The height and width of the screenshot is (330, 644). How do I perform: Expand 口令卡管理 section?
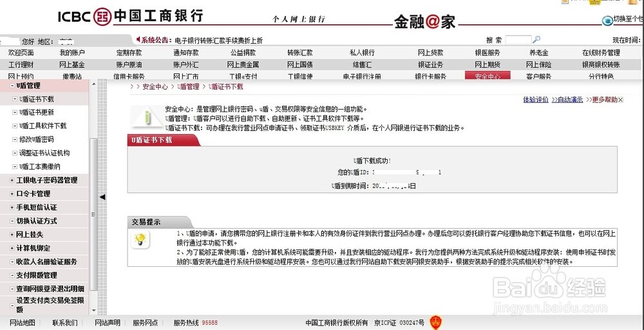tap(12, 194)
